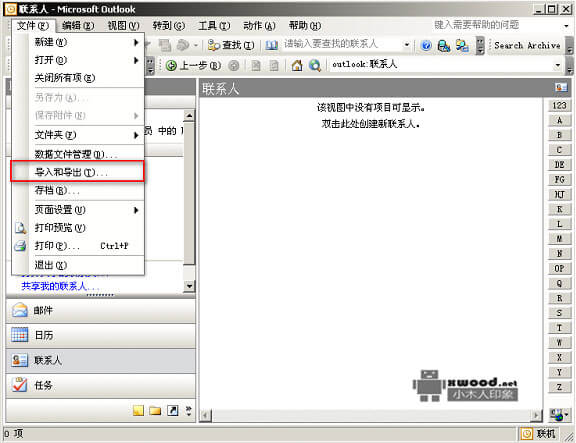This screenshot has height=443, width=576.
Task: Click the 联机 status icon in status bar
Action: click(x=526, y=434)
